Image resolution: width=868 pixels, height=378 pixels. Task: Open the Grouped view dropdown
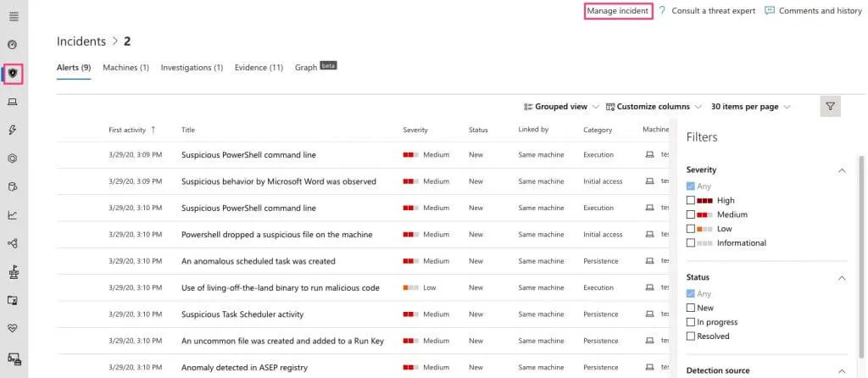(x=561, y=107)
